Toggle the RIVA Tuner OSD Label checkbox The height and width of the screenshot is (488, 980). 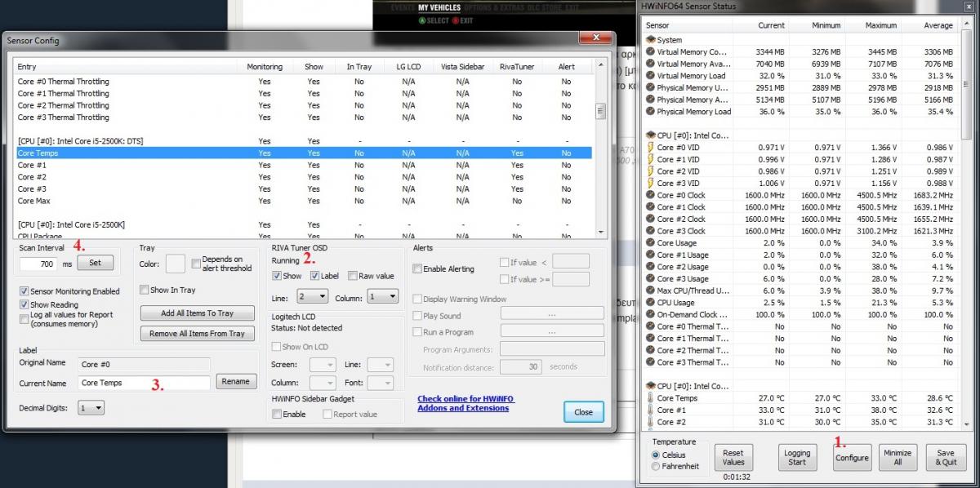pyautogui.click(x=315, y=276)
